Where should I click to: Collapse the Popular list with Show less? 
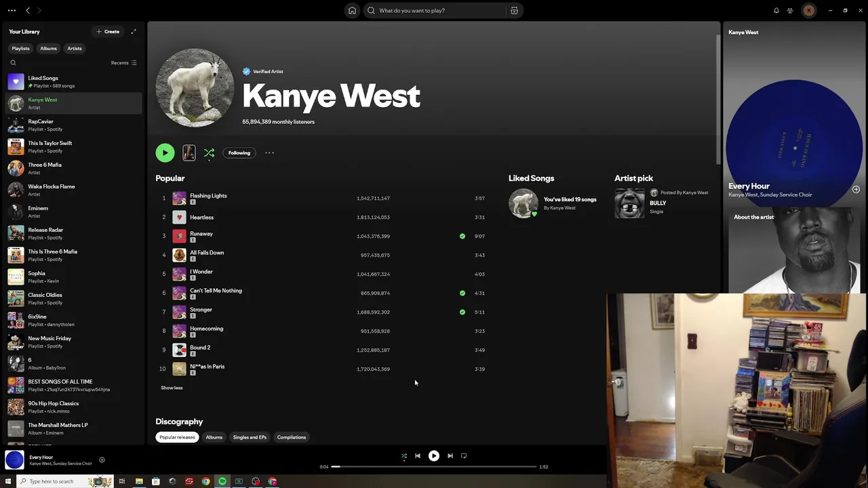click(172, 388)
